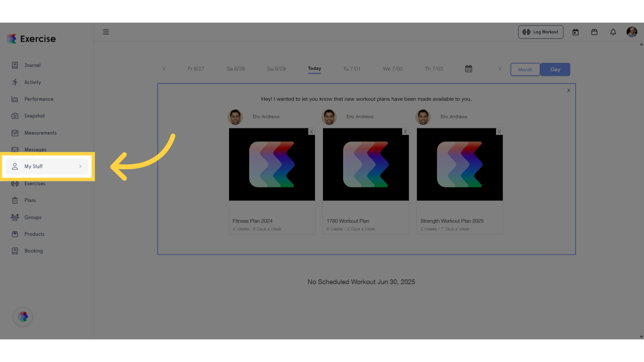The image size is (644, 362).
Task: Click the Exercise logo icon
Action: 12,39
